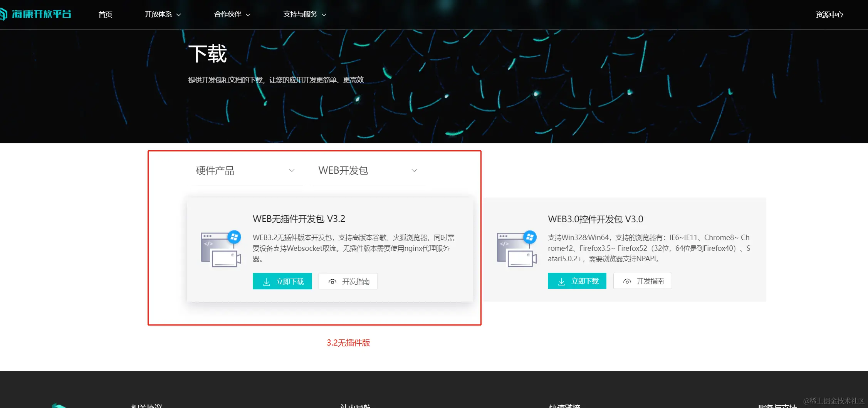868x408 pixels.
Task: Expand the 合作伙伴 navigation menu
Action: click(232, 15)
